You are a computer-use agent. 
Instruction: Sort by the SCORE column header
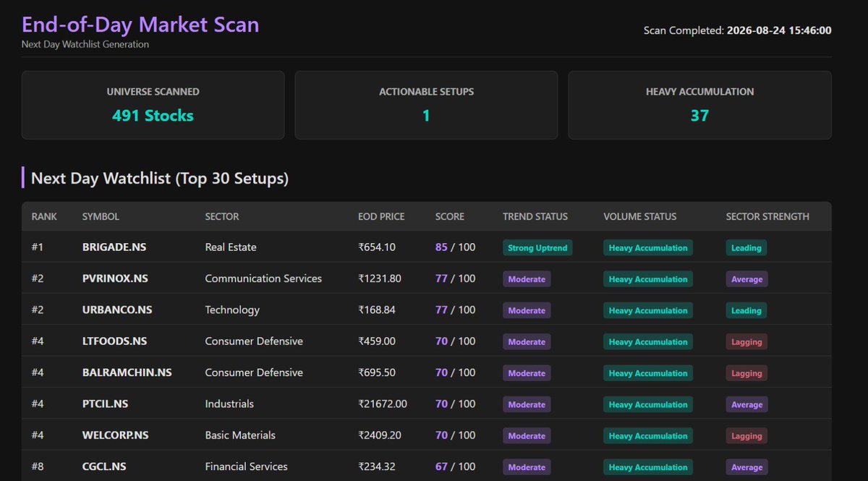click(450, 216)
